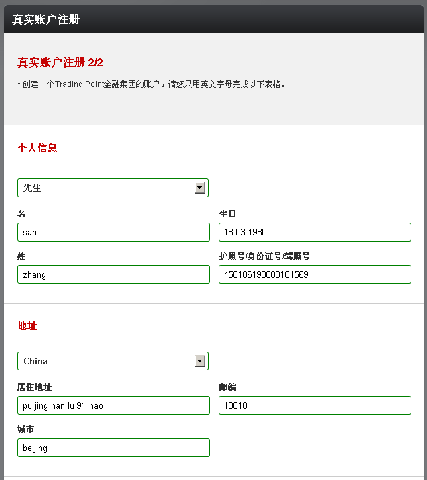The height and width of the screenshot is (480, 427).
Task: Open the China country dropdown
Action: [113, 361]
